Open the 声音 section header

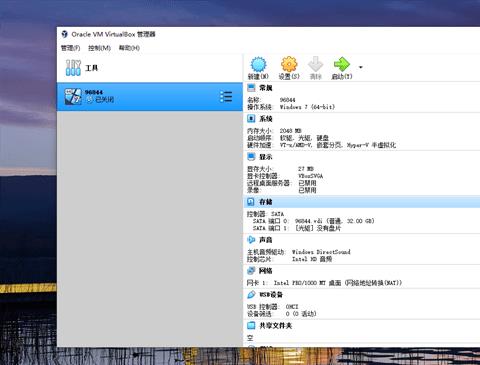coord(266,240)
